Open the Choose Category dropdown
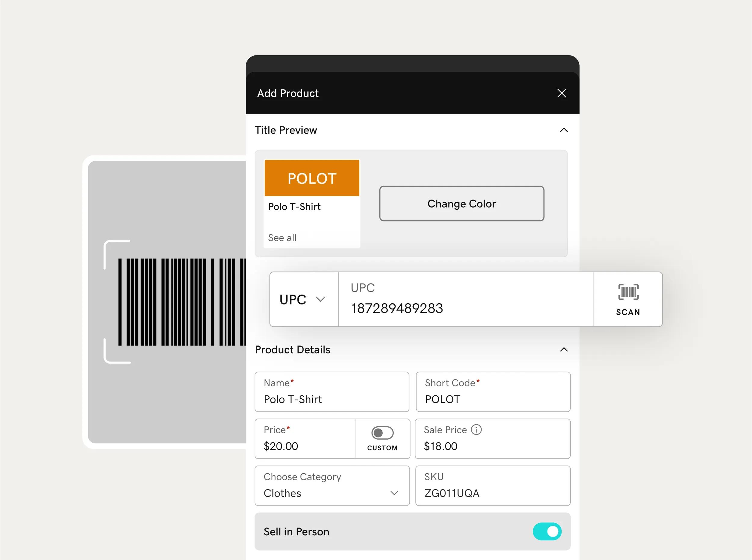 point(394,493)
